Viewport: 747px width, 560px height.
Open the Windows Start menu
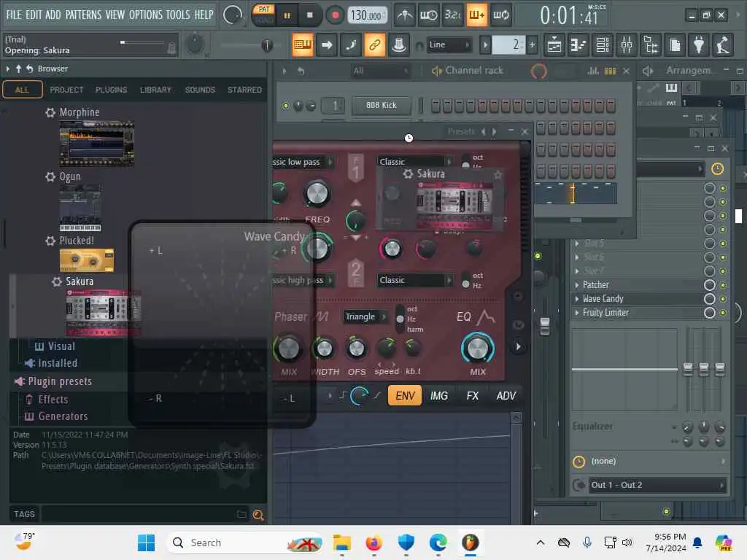click(x=146, y=542)
